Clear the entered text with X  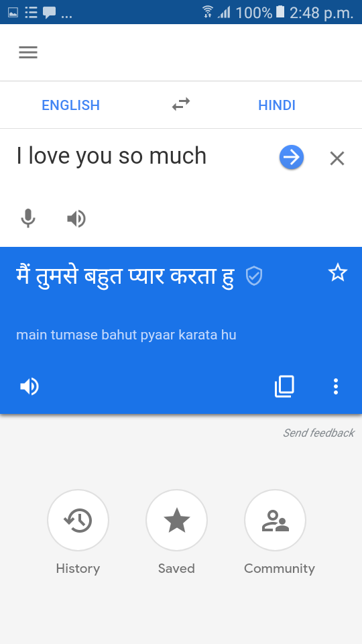pos(337,158)
